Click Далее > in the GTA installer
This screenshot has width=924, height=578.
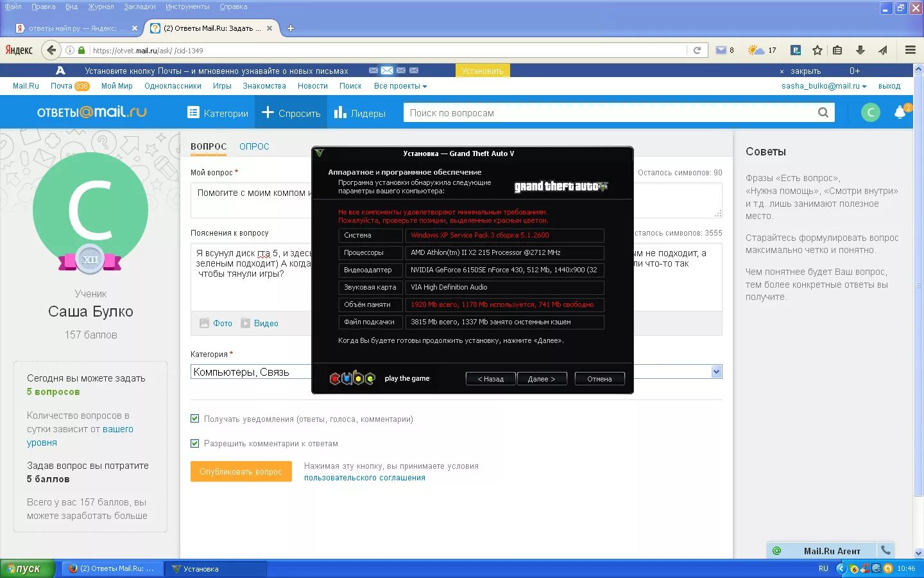coord(542,379)
